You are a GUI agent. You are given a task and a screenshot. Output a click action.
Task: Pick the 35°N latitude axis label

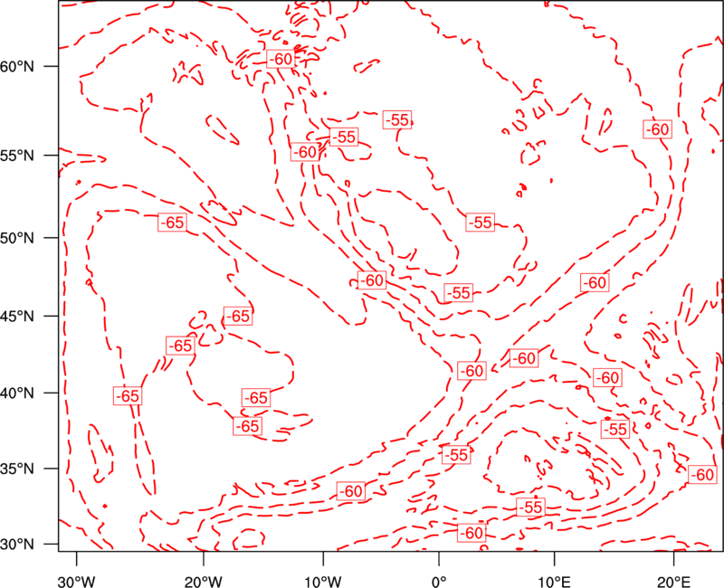(17, 469)
